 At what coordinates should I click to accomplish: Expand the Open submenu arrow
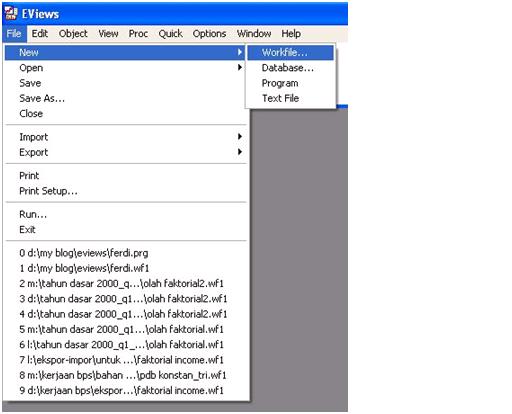tap(240, 68)
